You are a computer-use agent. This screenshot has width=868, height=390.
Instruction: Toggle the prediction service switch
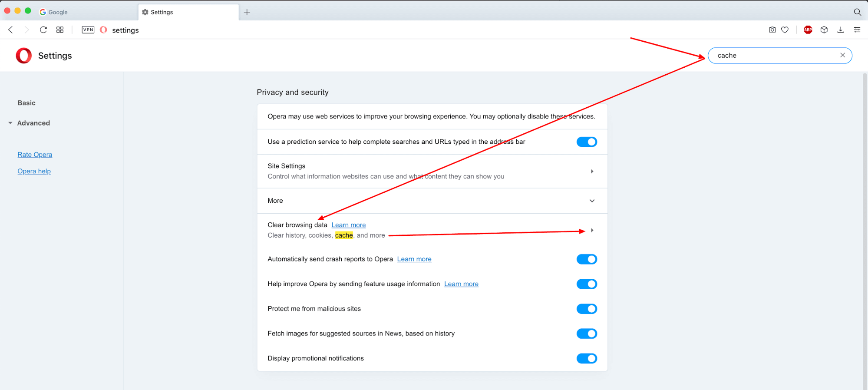pos(587,142)
